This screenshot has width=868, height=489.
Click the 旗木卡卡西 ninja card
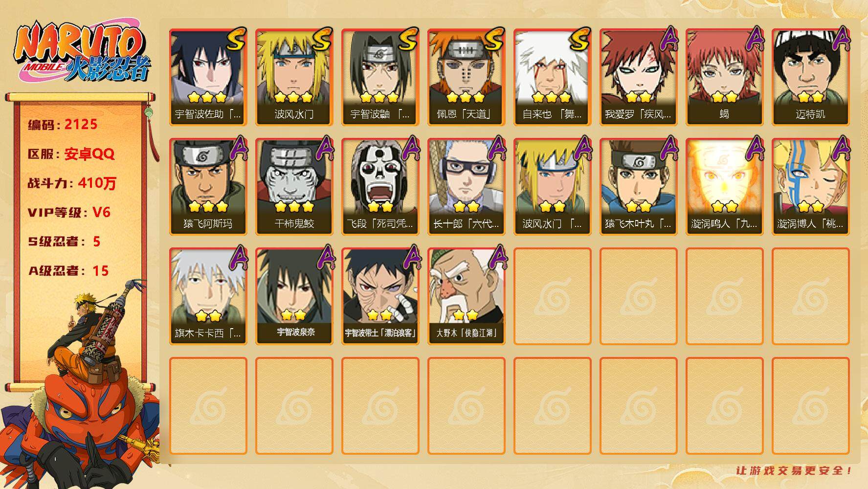pos(208,296)
